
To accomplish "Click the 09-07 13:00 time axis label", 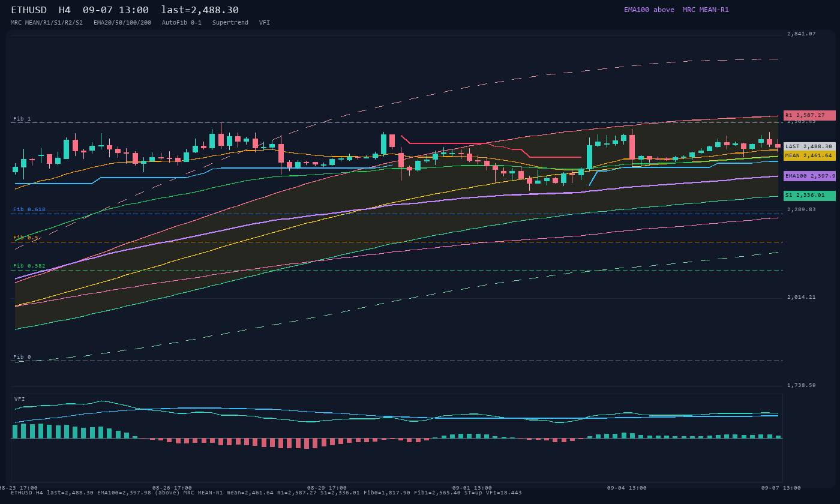I will point(781,488).
